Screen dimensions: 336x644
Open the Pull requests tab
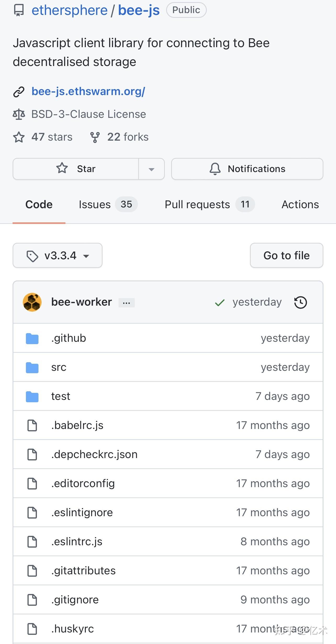(209, 205)
